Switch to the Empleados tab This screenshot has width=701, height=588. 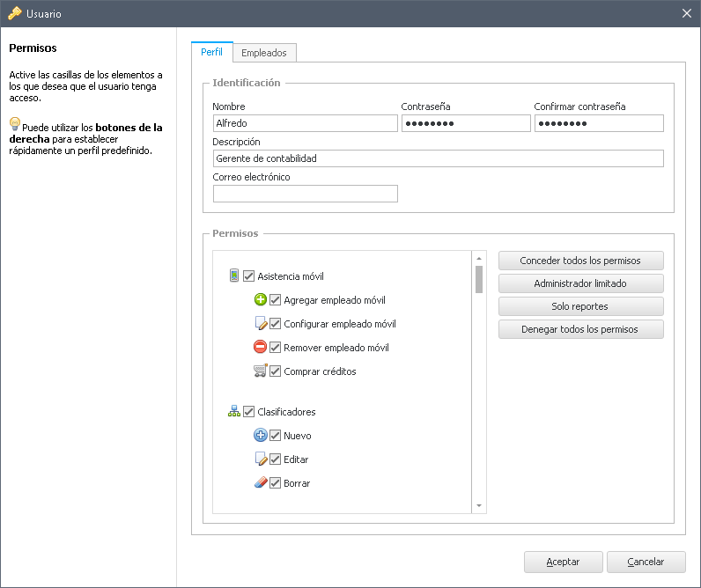(x=264, y=53)
